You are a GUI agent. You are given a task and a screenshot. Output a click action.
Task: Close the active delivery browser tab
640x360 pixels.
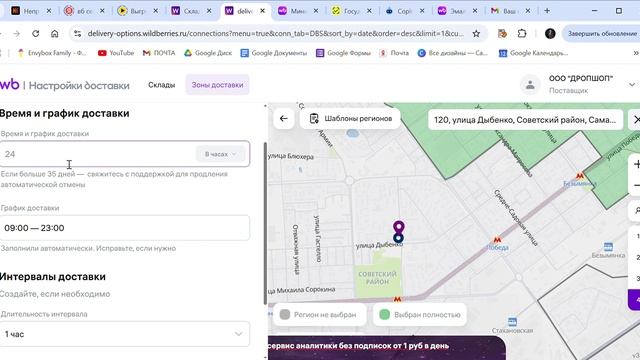point(262,11)
